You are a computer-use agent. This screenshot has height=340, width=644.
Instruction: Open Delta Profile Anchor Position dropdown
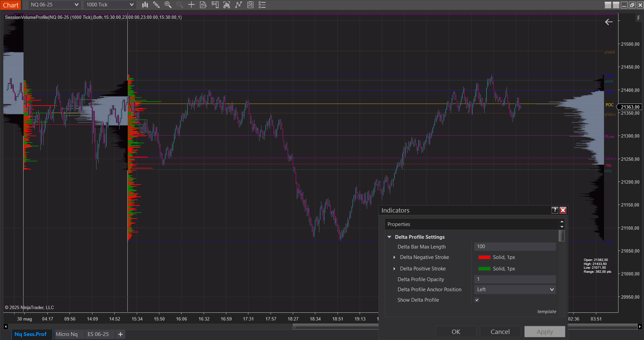point(515,290)
